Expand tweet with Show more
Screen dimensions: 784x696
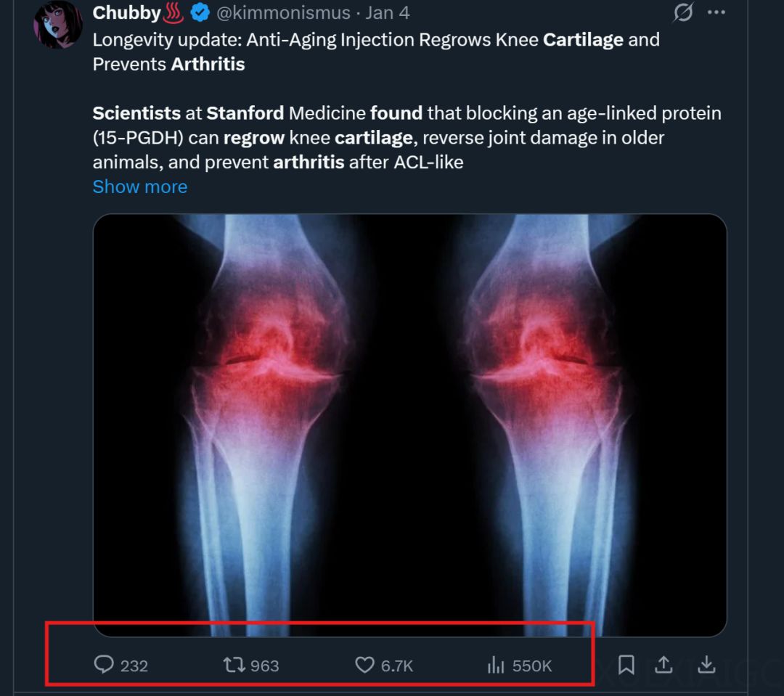(x=139, y=187)
